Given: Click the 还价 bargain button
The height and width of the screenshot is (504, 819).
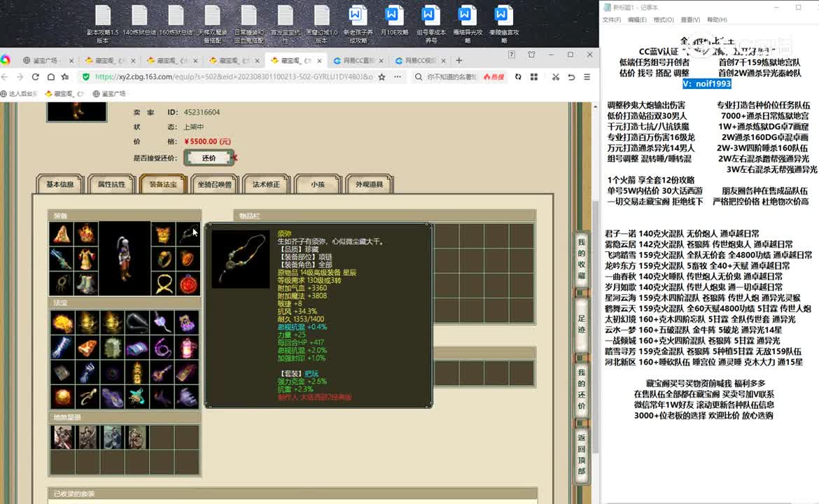Looking at the screenshot, I should (209, 157).
